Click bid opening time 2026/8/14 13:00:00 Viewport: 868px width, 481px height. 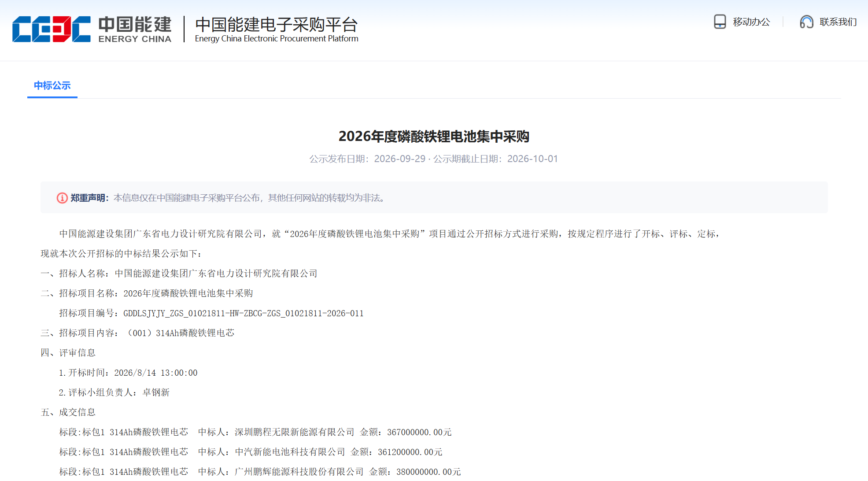pos(156,373)
